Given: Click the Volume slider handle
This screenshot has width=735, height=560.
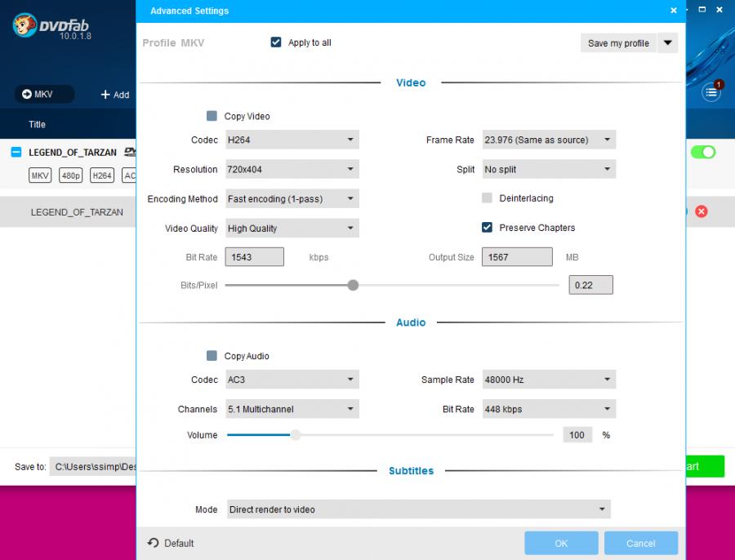Looking at the screenshot, I should coord(296,435).
